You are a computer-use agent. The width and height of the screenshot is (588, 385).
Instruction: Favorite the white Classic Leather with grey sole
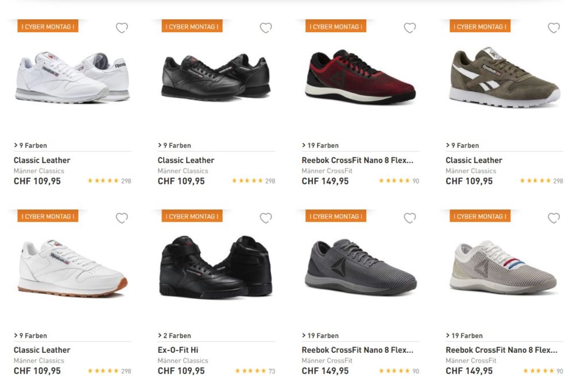(x=122, y=28)
